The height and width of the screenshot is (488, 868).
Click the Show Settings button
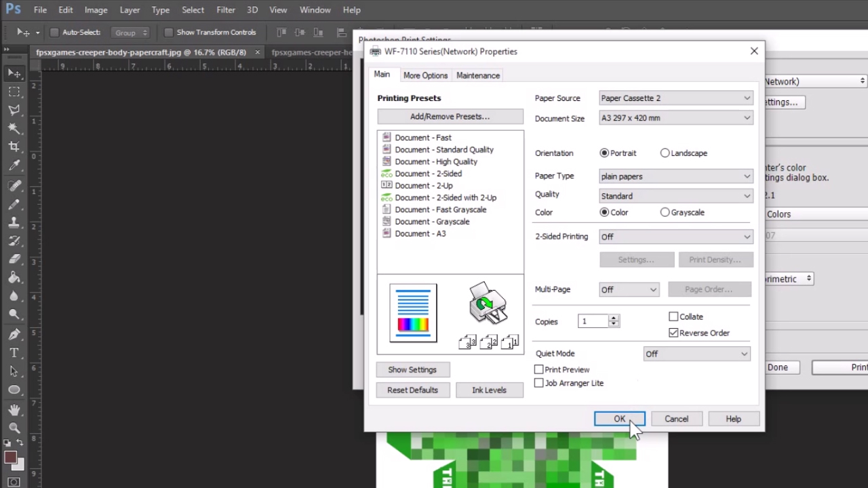tap(412, 369)
